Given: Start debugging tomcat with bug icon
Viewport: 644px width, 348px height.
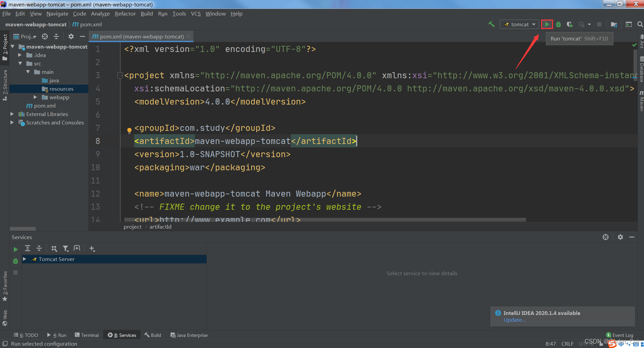Looking at the screenshot, I should [x=558, y=24].
